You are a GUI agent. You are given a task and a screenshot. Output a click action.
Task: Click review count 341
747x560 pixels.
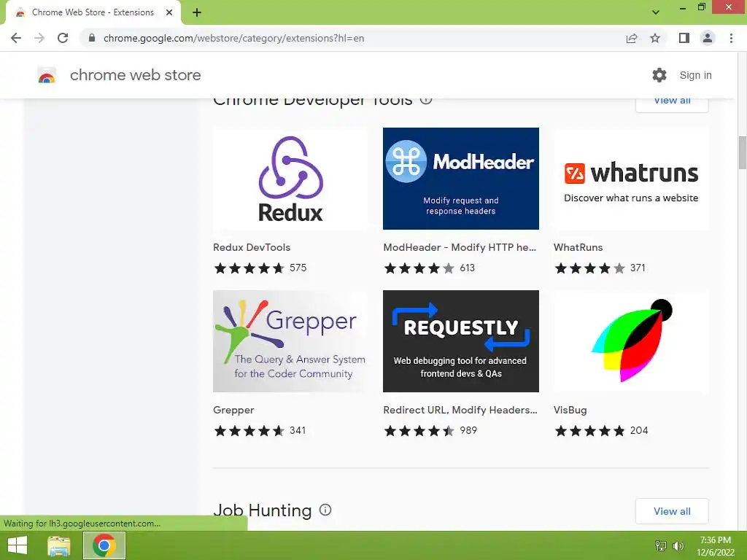pyautogui.click(x=298, y=430)
